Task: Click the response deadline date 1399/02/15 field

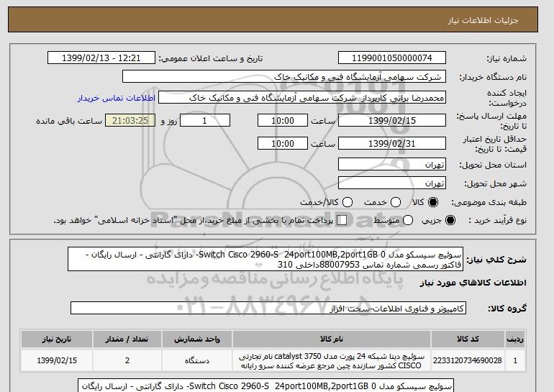Action: [x=392, y=120]
